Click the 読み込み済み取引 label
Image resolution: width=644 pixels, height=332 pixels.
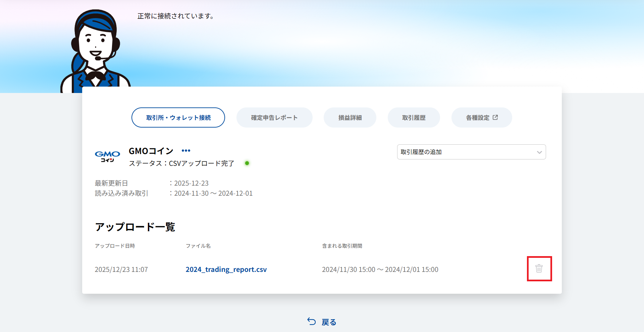click(x=121, y=193)
